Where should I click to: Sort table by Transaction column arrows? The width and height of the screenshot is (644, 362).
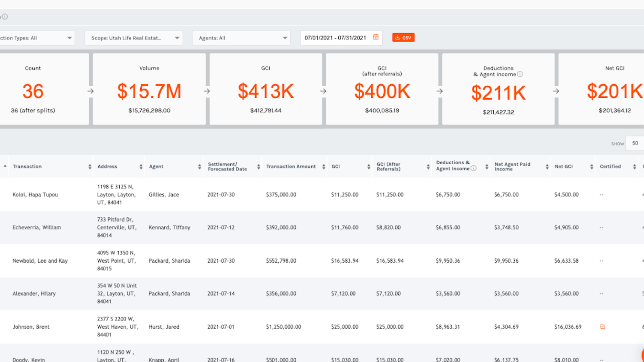tap(90, 167)
